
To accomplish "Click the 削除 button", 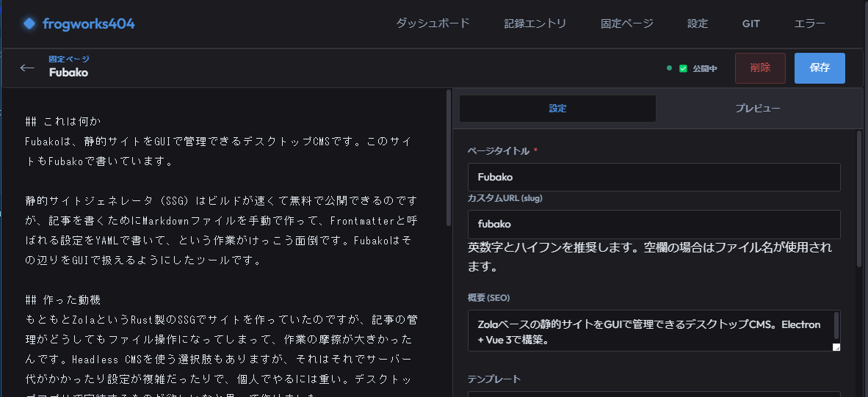I will [x=760, y=68].
